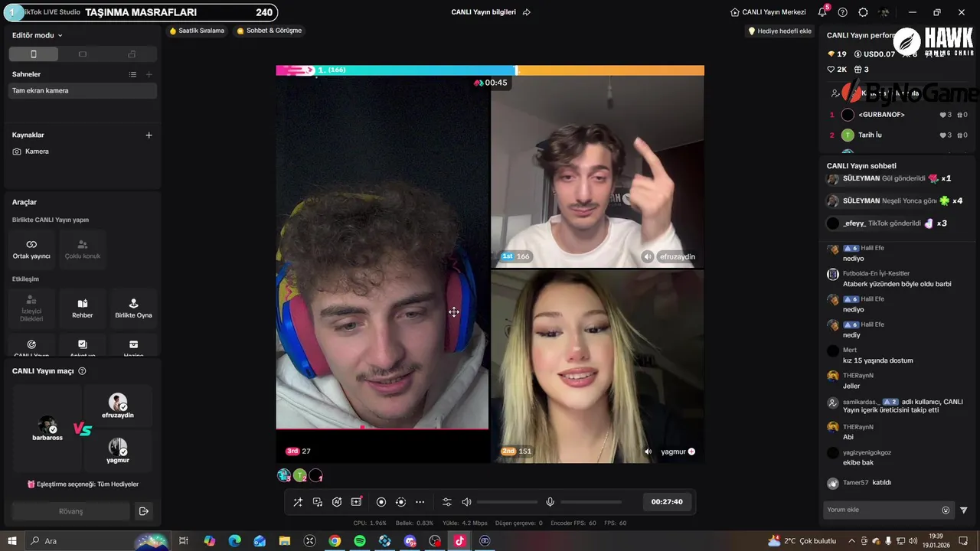This screenshot has height=551, width=980.
Task: Open the Rehber tool
Action: coord(83,308)
